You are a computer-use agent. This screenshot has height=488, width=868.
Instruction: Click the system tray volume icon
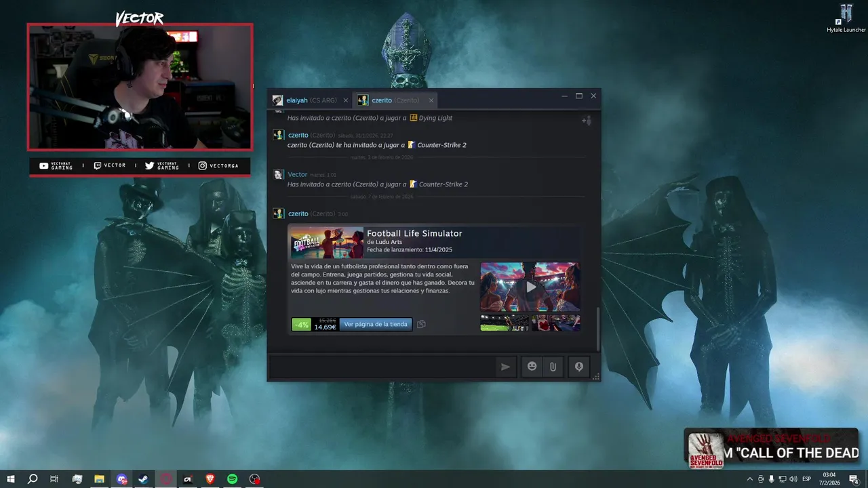793,479
